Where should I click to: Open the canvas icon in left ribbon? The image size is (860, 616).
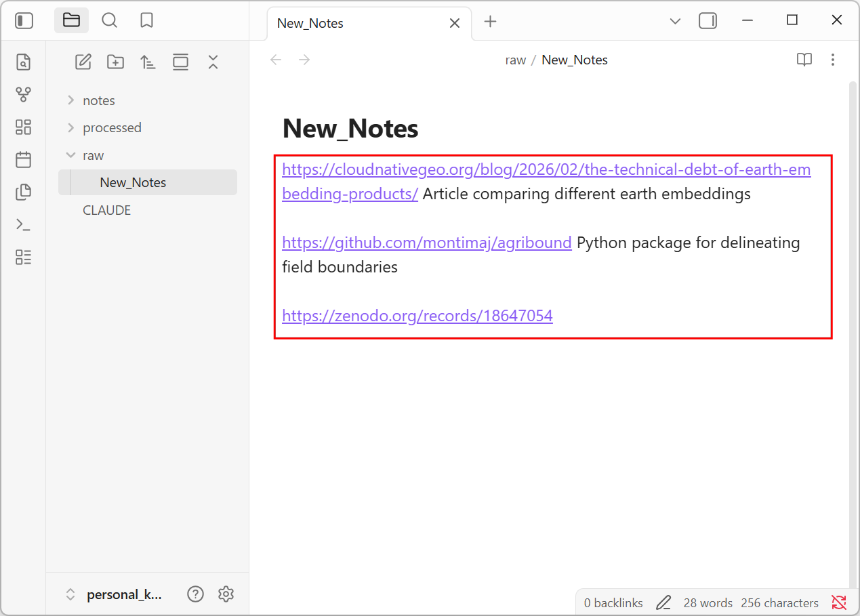pyautogui.click(x=24, y=127)
